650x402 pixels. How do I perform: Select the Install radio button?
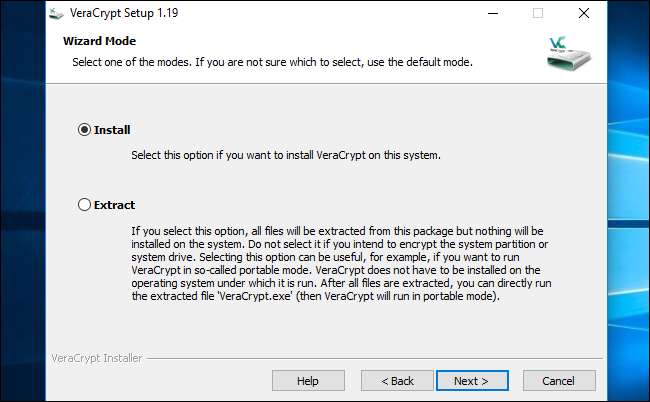tap(84, 130)
